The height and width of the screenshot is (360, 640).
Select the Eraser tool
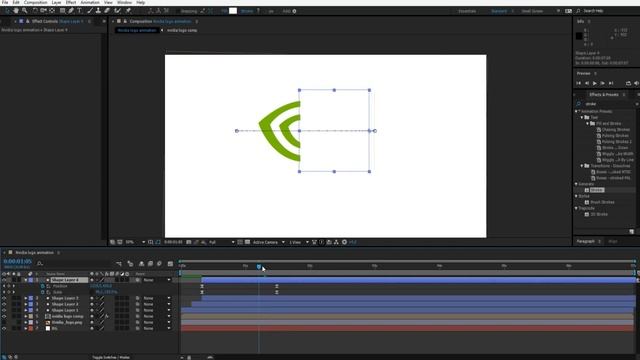(x=107, y=11)
